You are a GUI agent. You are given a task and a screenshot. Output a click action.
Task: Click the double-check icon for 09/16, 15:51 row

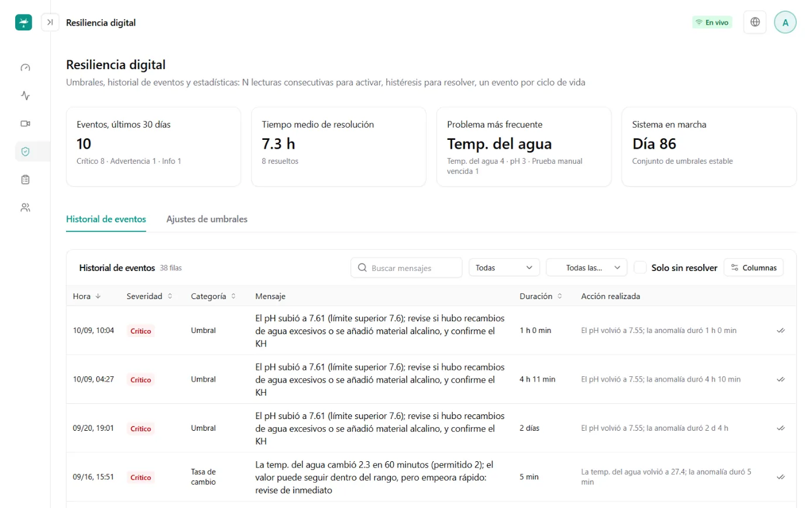click(x=780, y=477)
